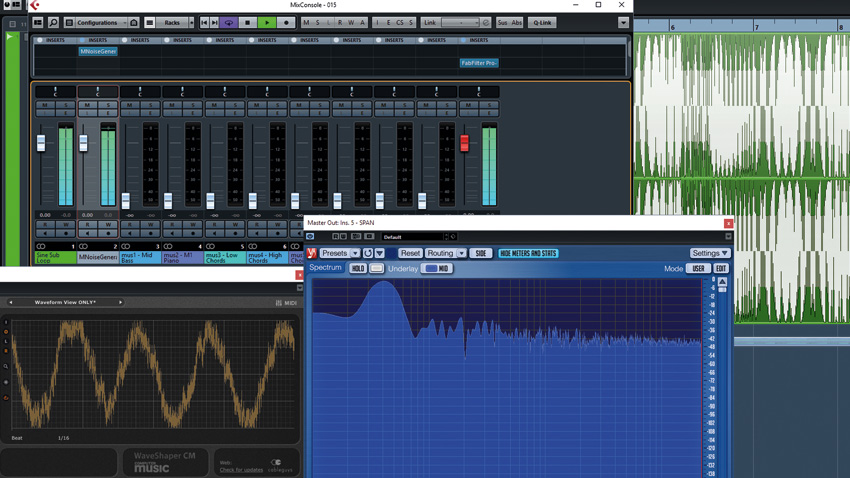Click the window layout icon in MixConsole toolbar
This screenshot has width=850, height=478.
(38, 23)
